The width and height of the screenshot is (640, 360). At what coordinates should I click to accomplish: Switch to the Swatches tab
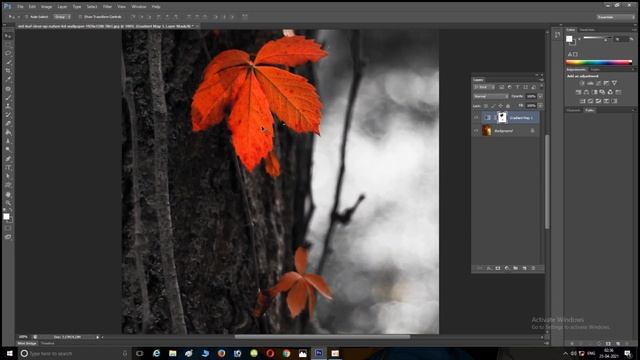point(587,30)
